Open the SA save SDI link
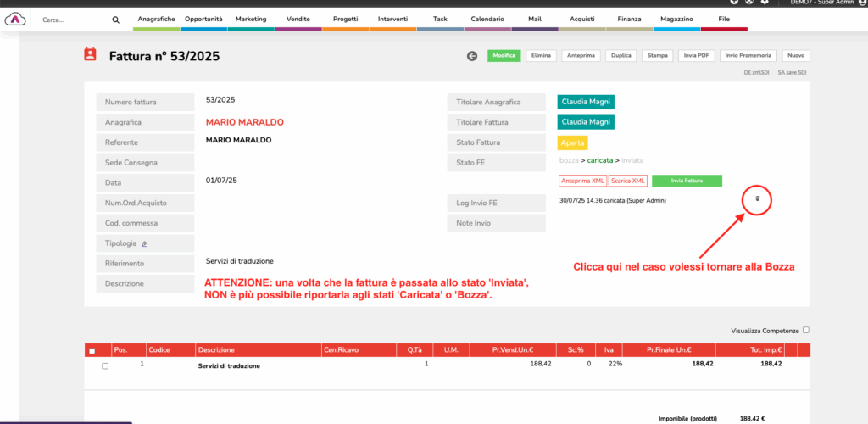The width and height of the screenshot is (868, 424). [x=792, y=73]
